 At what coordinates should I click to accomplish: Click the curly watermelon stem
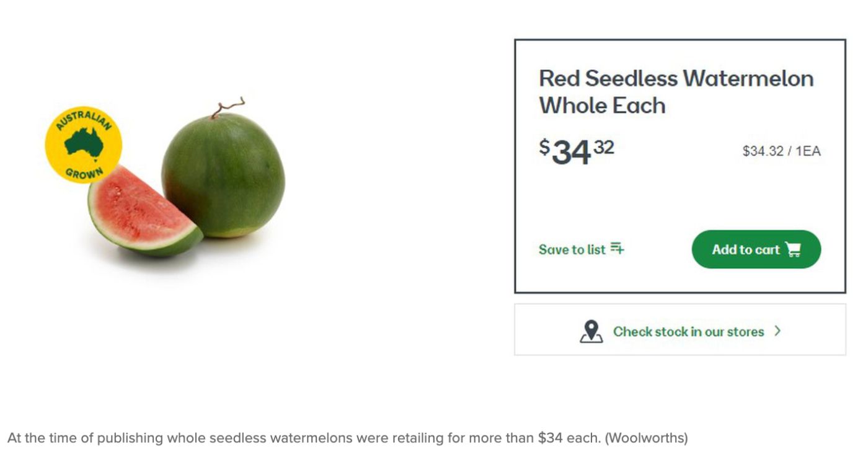(x=228, y=107)
